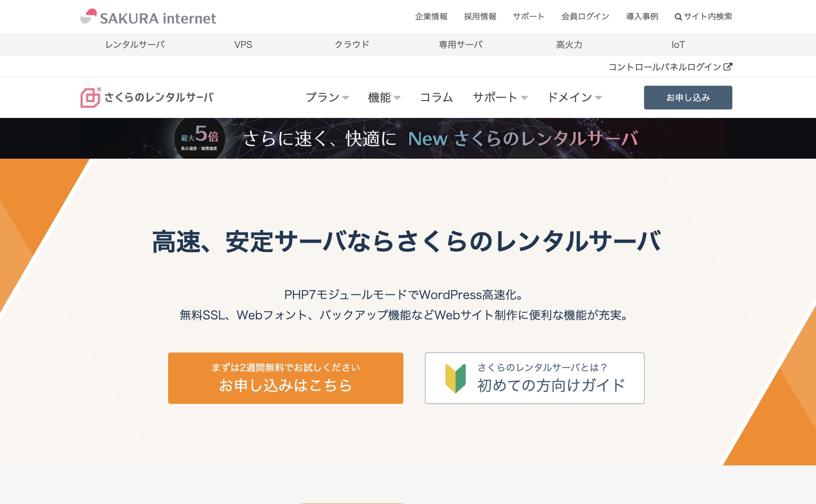Image resolution: width=816 pixels, height=504 pixels.
Task: Open the コラム menu item
Action: pyautogui.click(x=436, y=98)
